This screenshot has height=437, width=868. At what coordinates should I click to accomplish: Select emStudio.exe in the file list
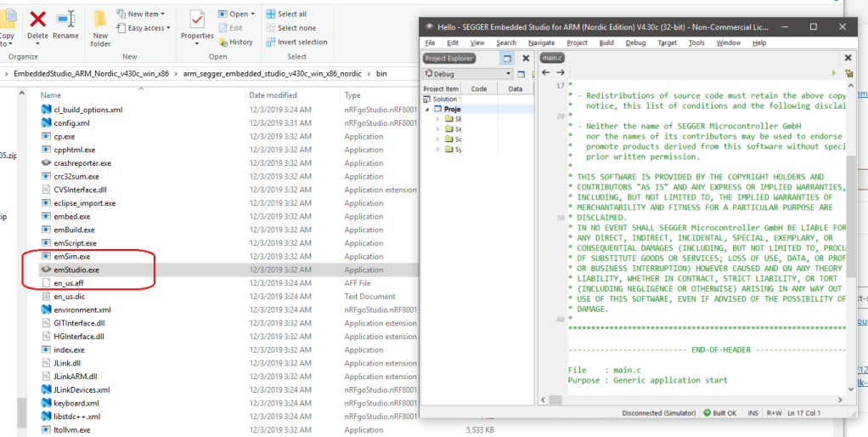tap(76, 270)
